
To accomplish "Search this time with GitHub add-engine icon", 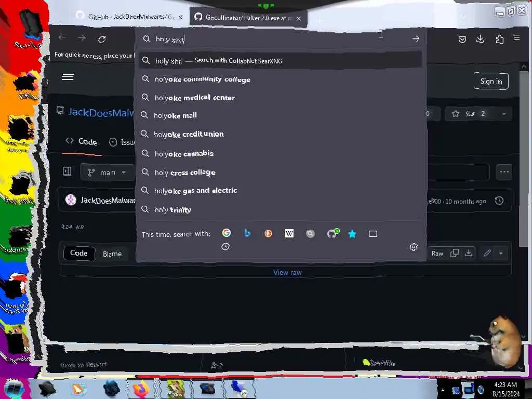I will click(333, 233).
